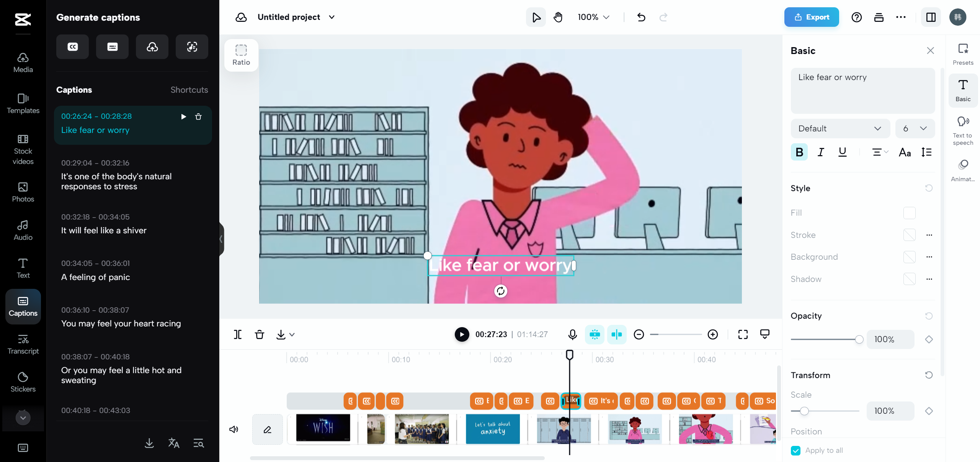
Task: Click the fullscreen preview icon
Action: pyautogui.click(x=742, y=334)
